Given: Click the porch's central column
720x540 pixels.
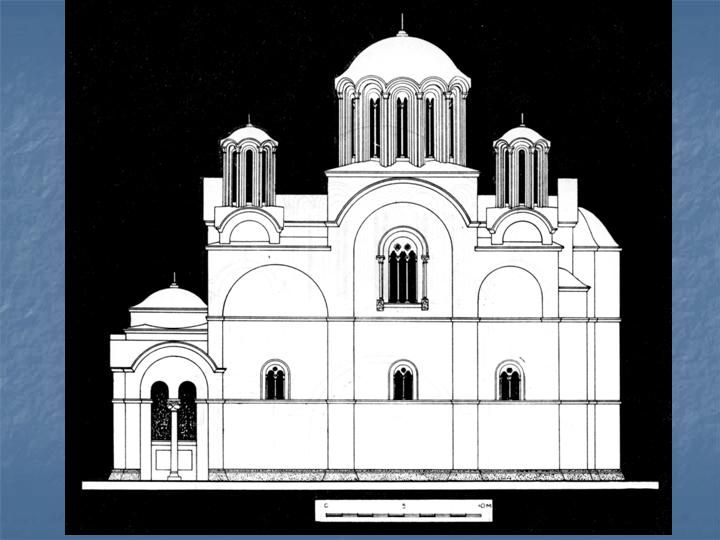Looking at the screenshot, I should click(x=174, y=438).
